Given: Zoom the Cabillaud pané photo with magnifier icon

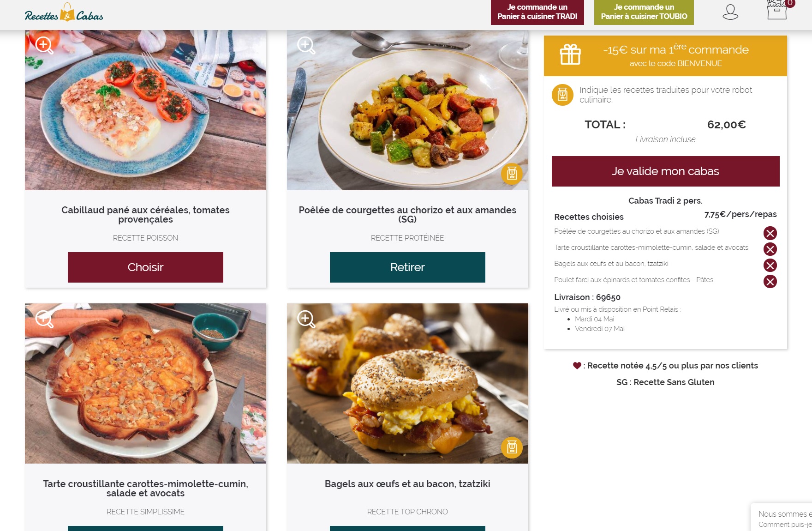Looking at the screenshot, I should (44, 45).
